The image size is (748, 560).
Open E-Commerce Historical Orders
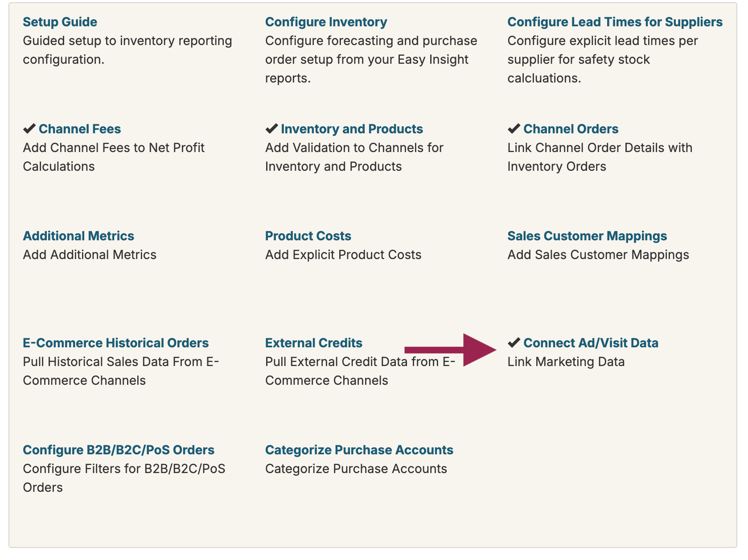pyautogui.click(x=115, y=343)
